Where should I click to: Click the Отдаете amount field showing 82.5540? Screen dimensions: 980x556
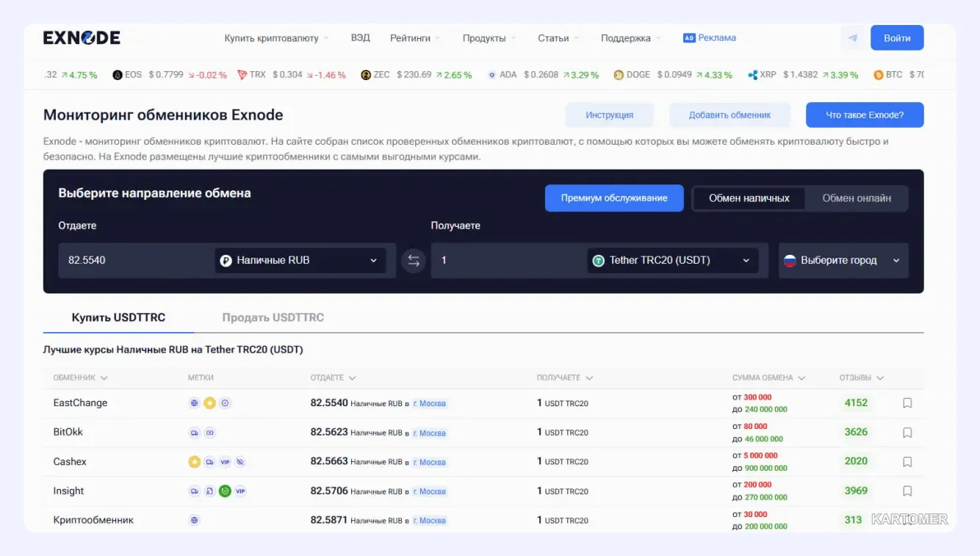coord(136,261)
